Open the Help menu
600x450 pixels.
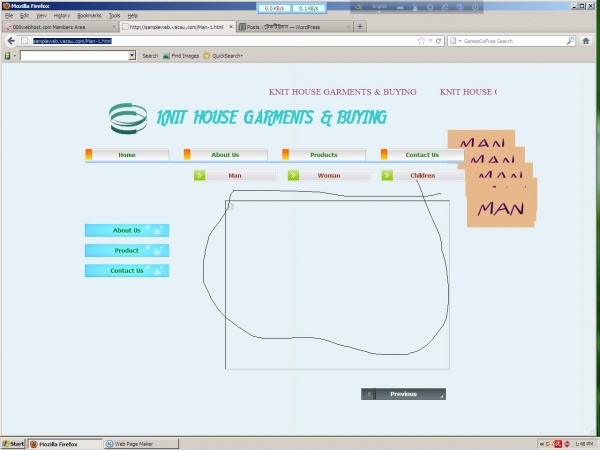132,16
